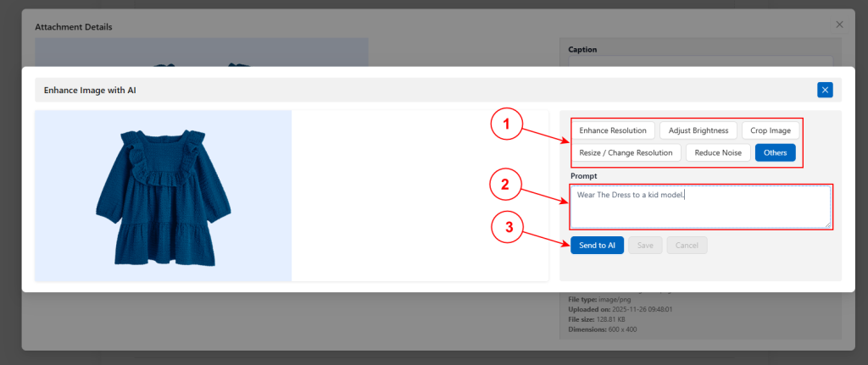Screen dimensions: 868x365
Task: Click the File type: image/png text
Action: [x=601, y=299]
